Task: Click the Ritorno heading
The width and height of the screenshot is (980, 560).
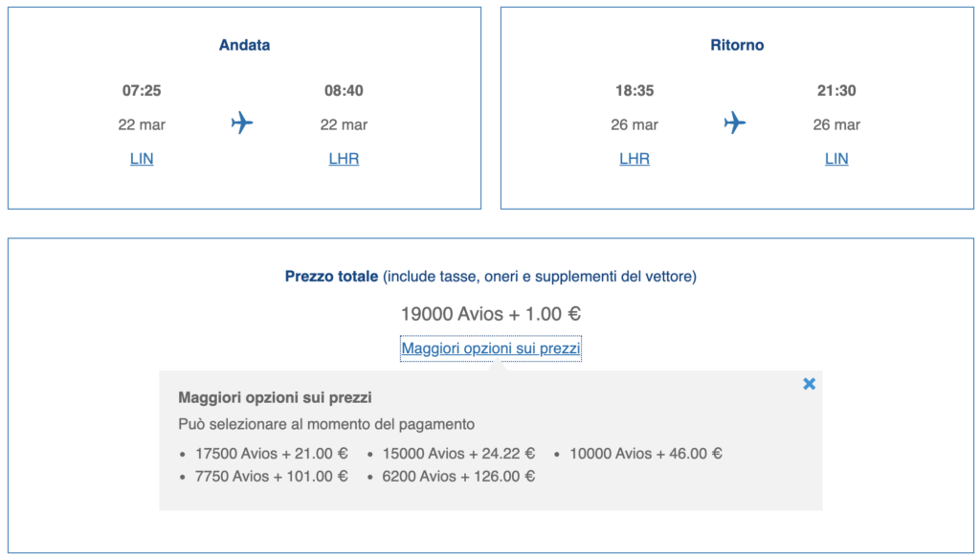Action: coord(737,45)
